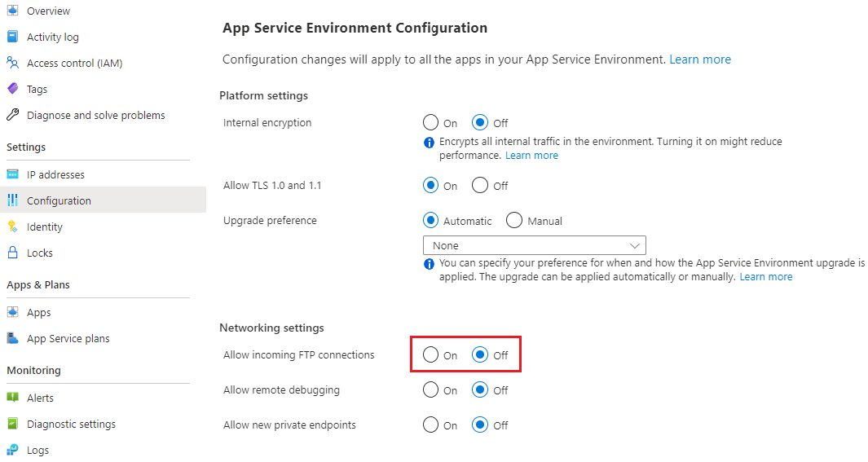Click the Access control (IAM) people icon
868x462 pixels.
(12, 63)
